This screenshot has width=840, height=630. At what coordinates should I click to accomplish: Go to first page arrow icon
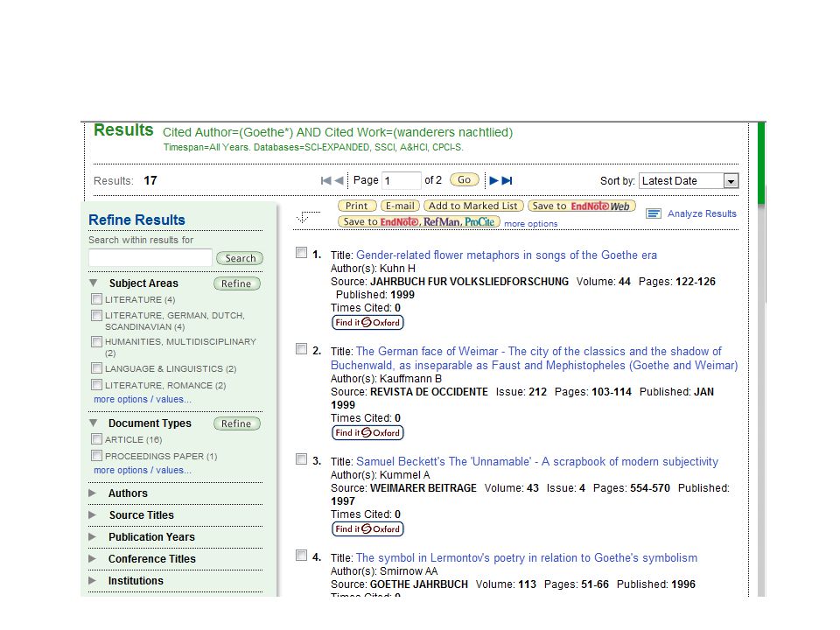325,180
